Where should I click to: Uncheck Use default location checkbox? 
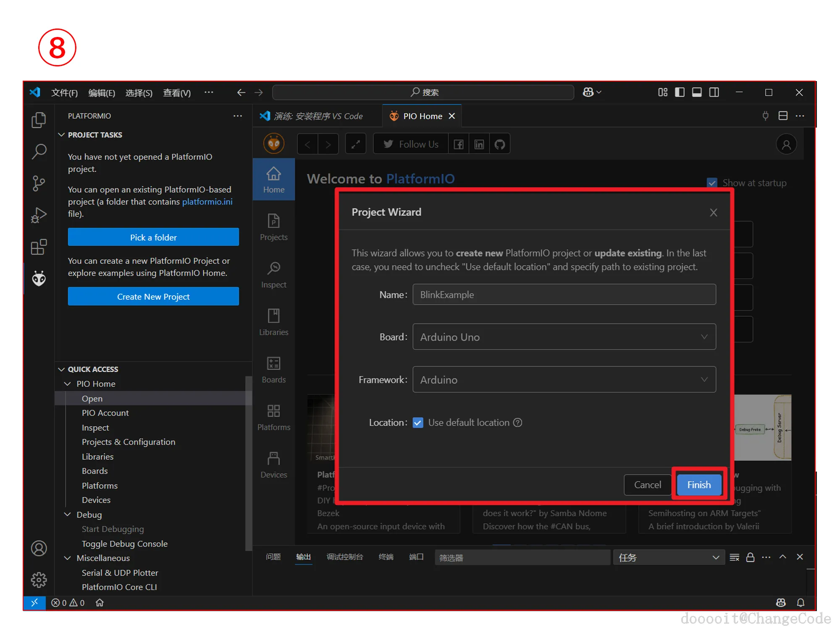click(418, 423)
